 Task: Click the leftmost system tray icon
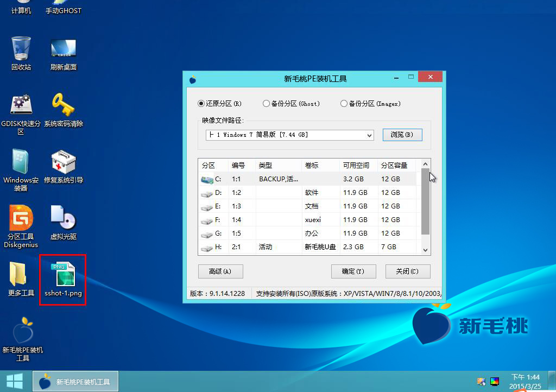pos(481,381)
